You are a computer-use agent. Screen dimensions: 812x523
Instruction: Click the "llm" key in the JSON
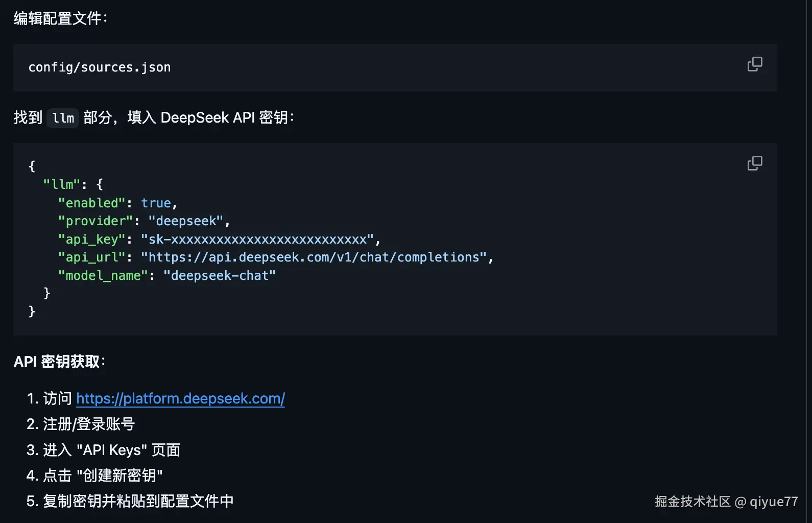coord(62,184)
